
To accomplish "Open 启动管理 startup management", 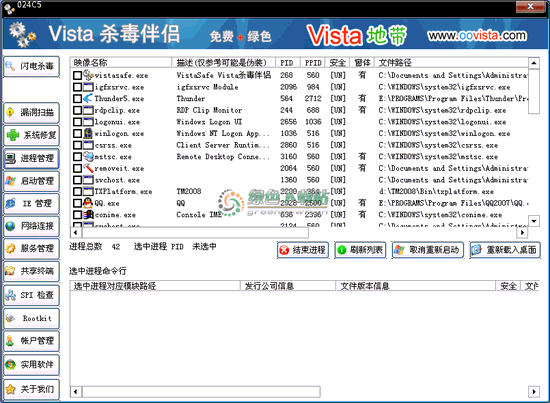I will [31, 181].
